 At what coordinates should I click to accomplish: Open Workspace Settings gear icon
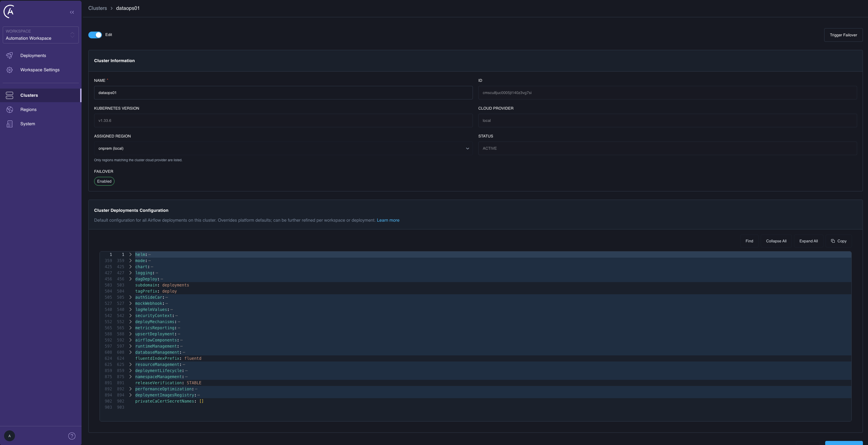pos(10,70)
